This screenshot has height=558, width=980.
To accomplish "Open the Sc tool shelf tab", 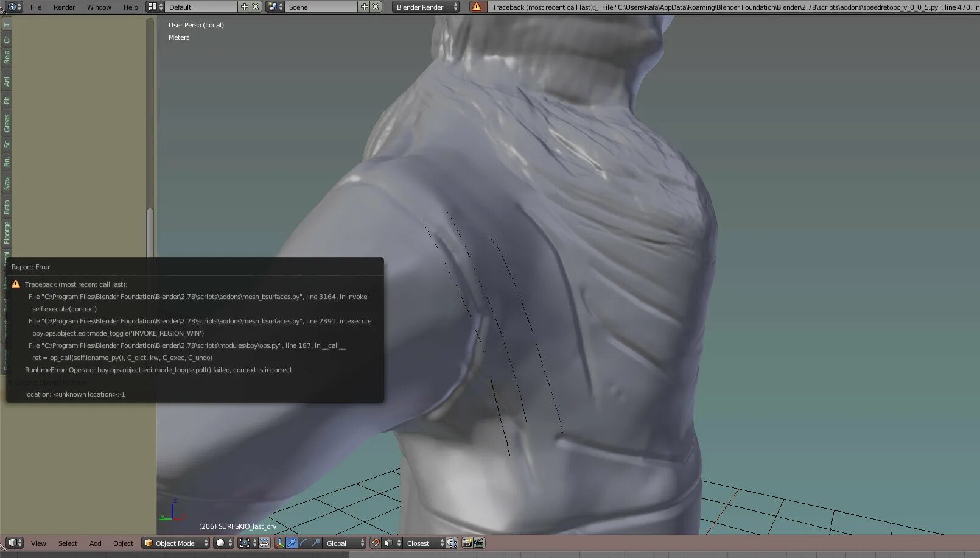I will click(7, 144).
